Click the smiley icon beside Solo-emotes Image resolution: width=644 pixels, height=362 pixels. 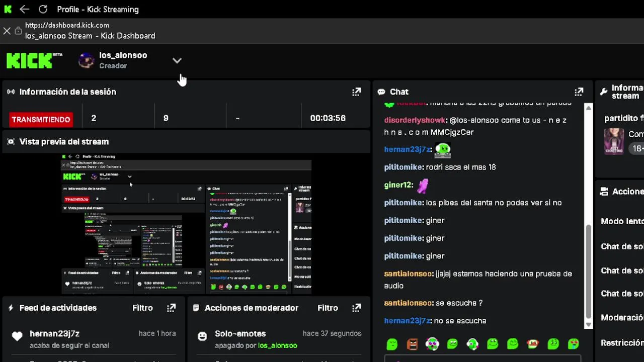click(202, 336)
